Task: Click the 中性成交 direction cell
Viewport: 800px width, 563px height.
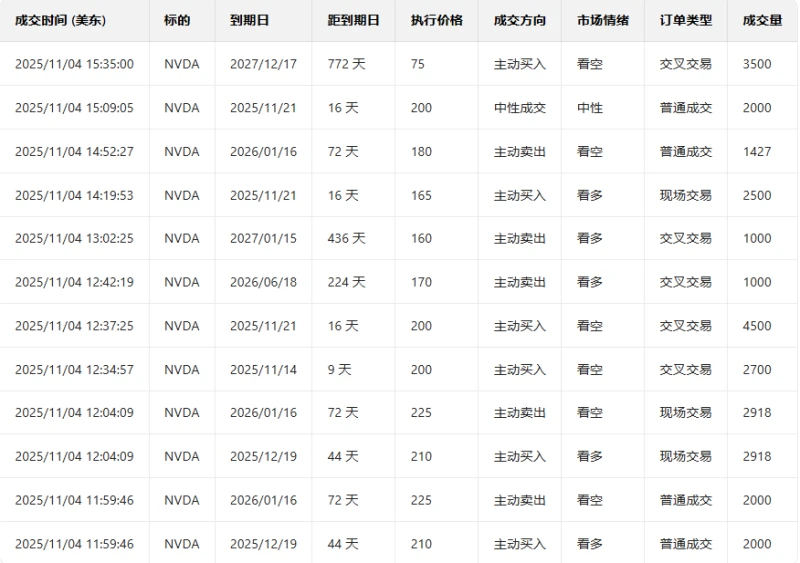Action: pos(519,108)
